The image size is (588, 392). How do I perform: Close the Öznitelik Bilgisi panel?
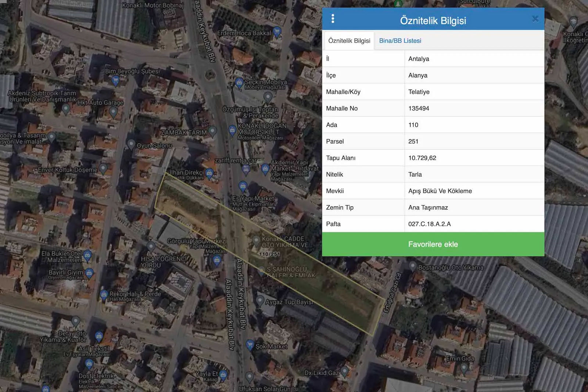[x=535, y=19]
